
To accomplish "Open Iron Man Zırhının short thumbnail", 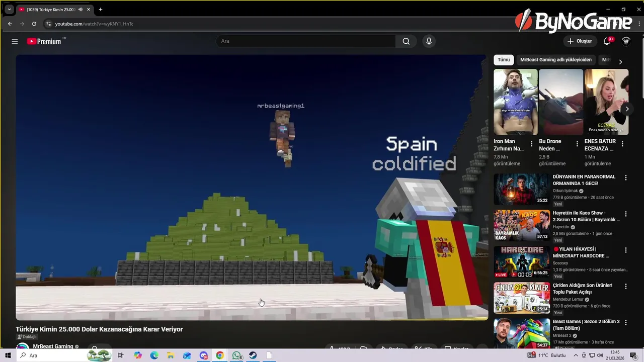I will pos(516,102).
